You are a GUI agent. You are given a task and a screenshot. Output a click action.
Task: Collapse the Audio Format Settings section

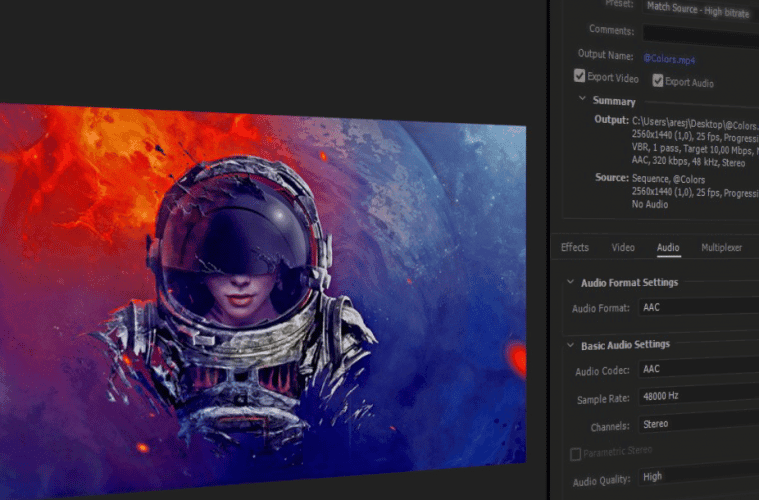tap(570, 283)
